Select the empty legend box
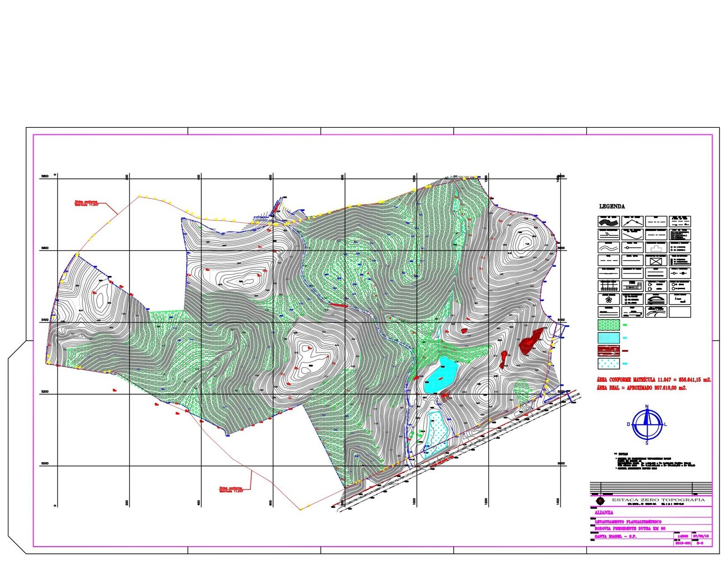 pos(680,312)
